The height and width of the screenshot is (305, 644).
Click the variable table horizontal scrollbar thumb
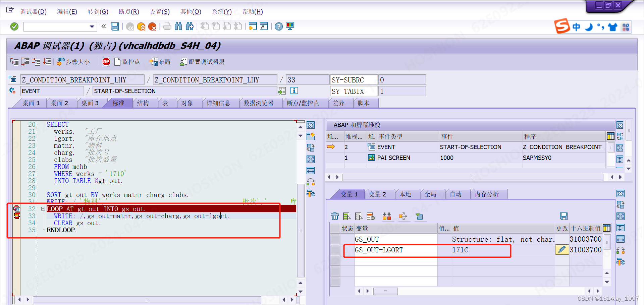coord(386,291)
